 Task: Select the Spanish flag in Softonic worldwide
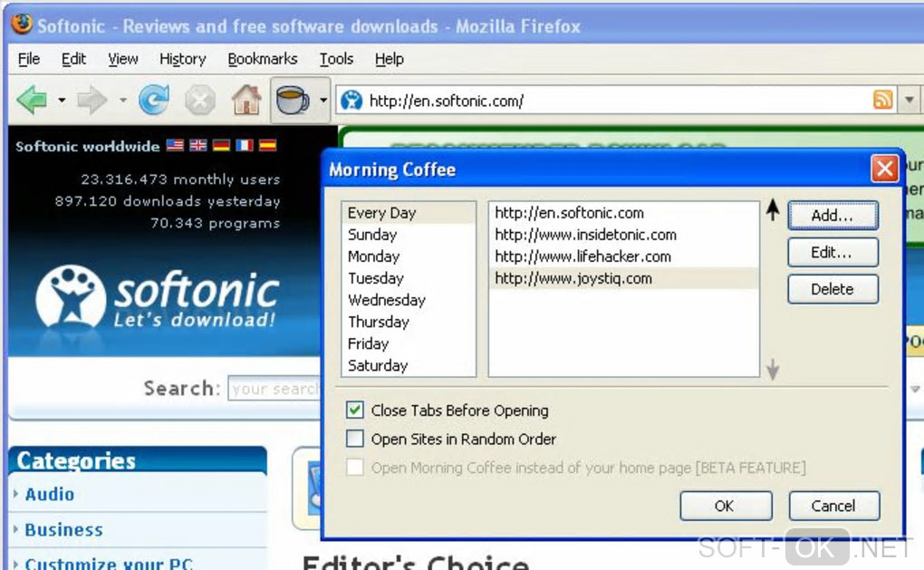[267, 145]
